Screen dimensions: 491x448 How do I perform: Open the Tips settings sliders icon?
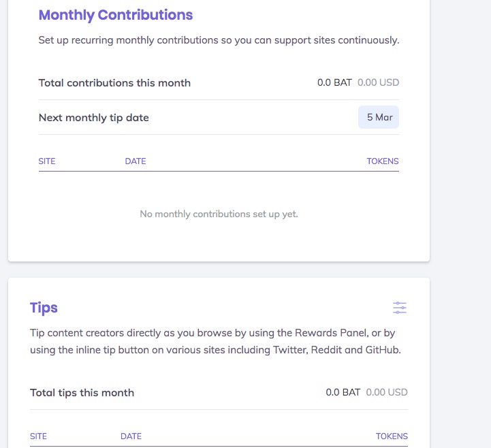tap(400, 308)
